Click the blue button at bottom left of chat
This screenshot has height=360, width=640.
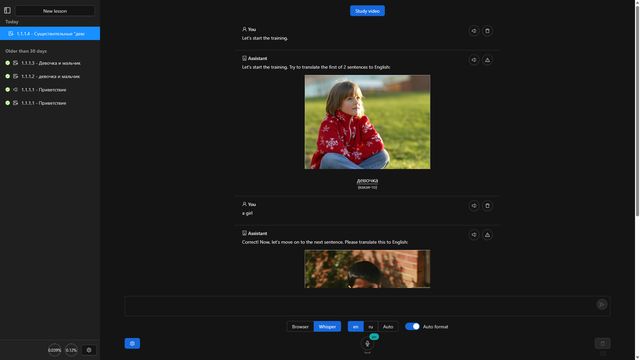[132, 344]
